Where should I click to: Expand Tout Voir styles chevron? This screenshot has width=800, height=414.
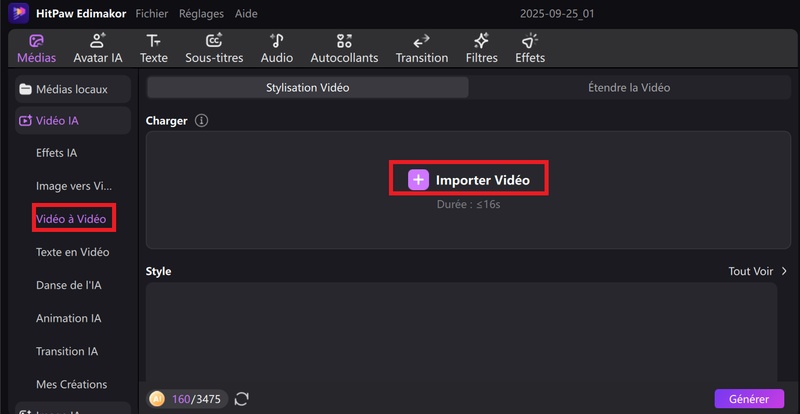[784, 271]
